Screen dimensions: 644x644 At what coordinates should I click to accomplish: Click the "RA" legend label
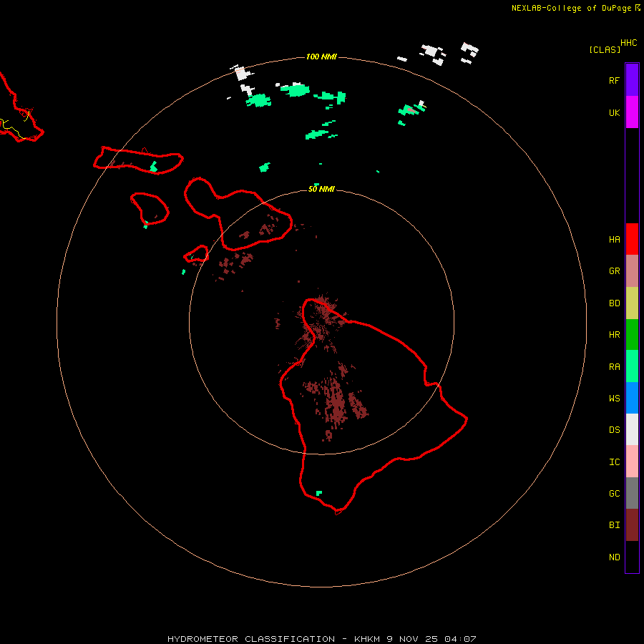pyautogui.click(x=614, y=367)
